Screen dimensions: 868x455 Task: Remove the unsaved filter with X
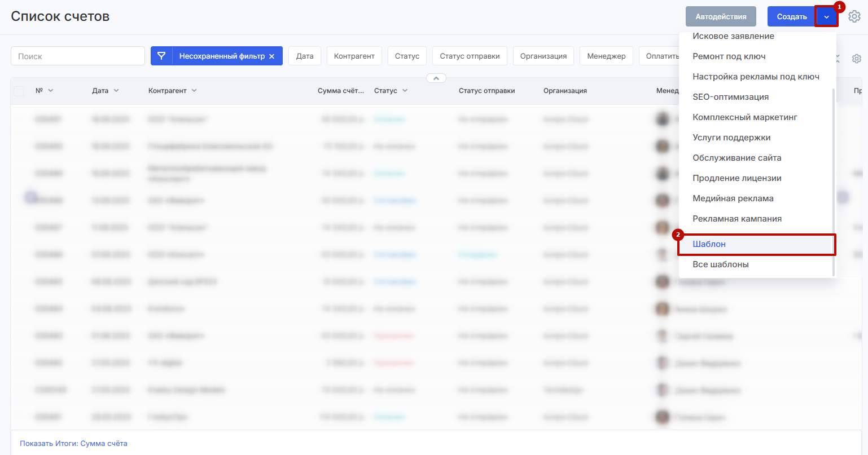click(x=271, y=56)
